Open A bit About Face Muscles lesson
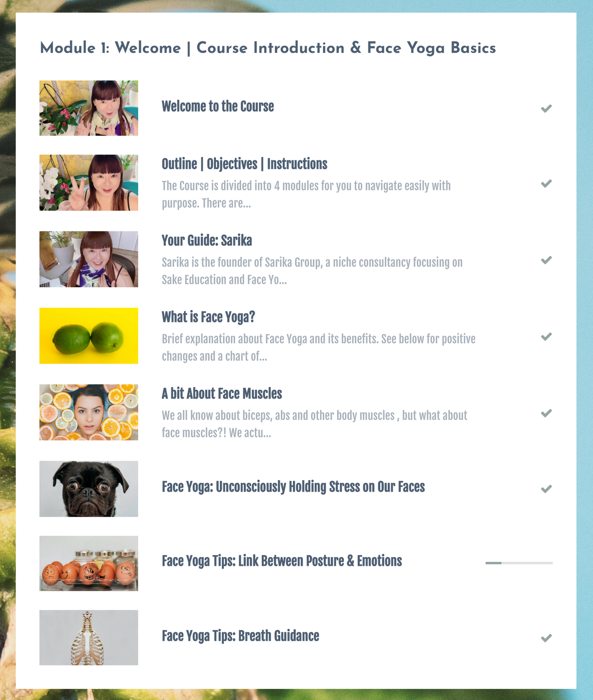 (222, 394)
